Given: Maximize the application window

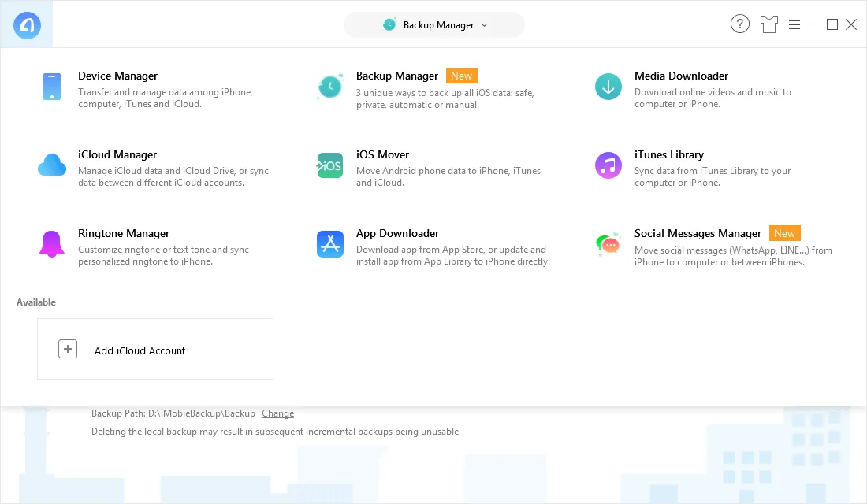Looking at the screenshot, I should click(x=832, y=24).
